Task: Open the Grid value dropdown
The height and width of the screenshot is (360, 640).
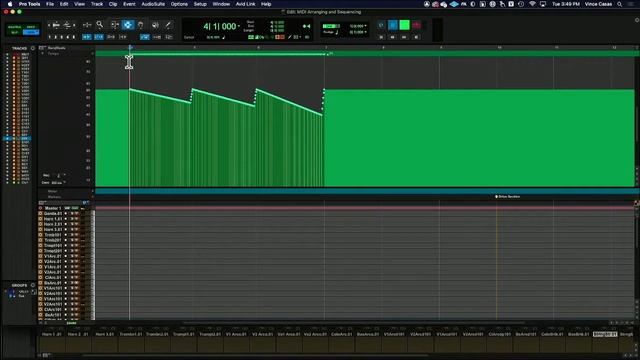Action: [x=365, y=26]
